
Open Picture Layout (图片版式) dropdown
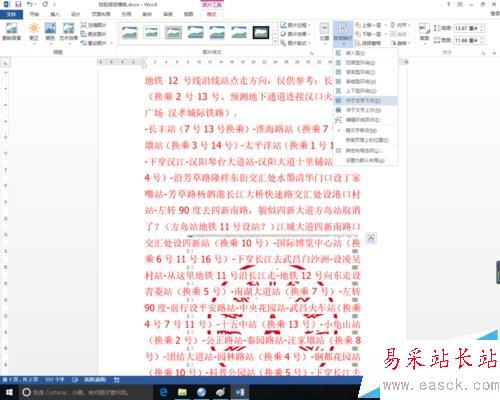tap(295, 43)
